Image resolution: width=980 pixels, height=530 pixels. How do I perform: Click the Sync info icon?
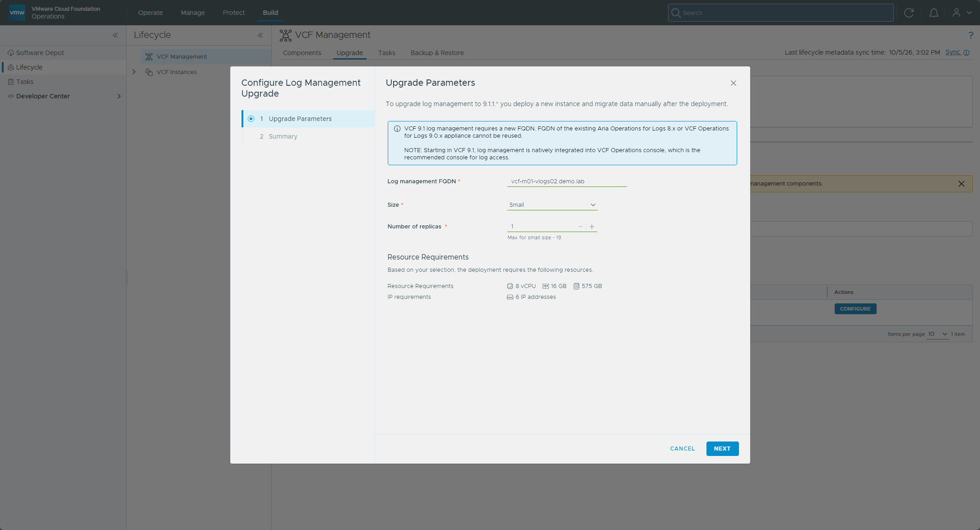(966, 53)
